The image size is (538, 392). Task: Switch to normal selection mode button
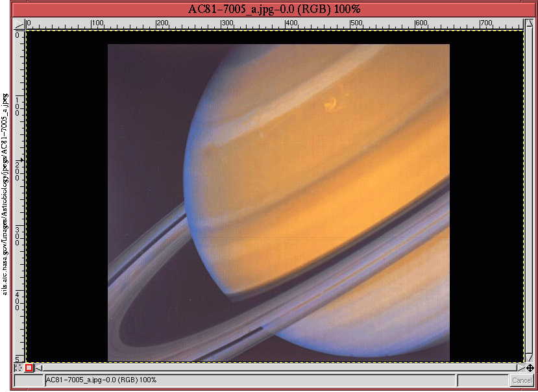click(19, 368)
